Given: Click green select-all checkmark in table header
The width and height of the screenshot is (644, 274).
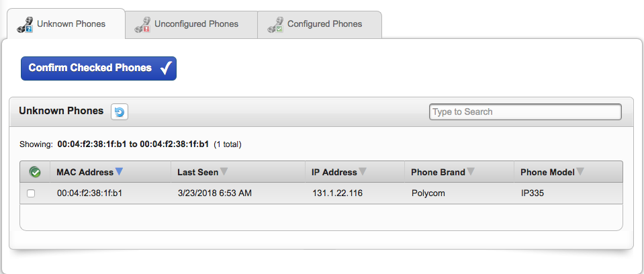Looking at the screenshot, I should [x=36, y=173].
